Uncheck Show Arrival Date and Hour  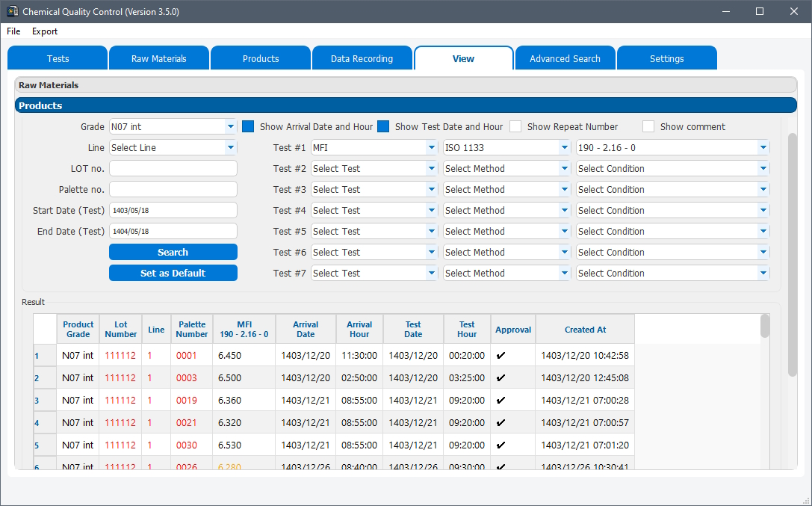[249, 127]
